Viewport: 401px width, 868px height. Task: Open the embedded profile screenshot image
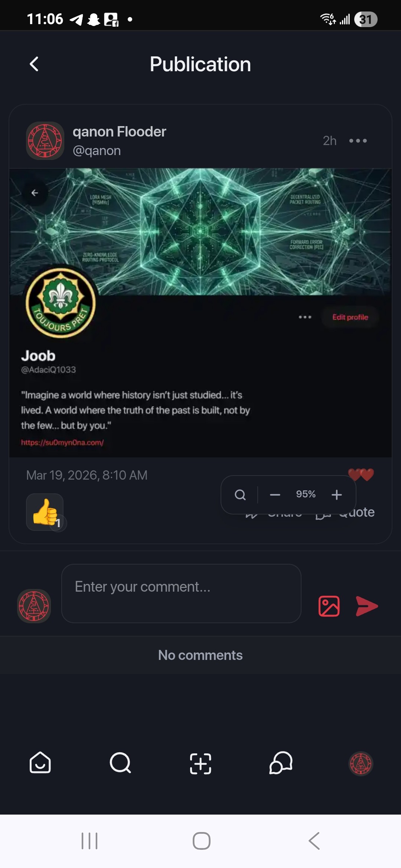coord(200,313)
